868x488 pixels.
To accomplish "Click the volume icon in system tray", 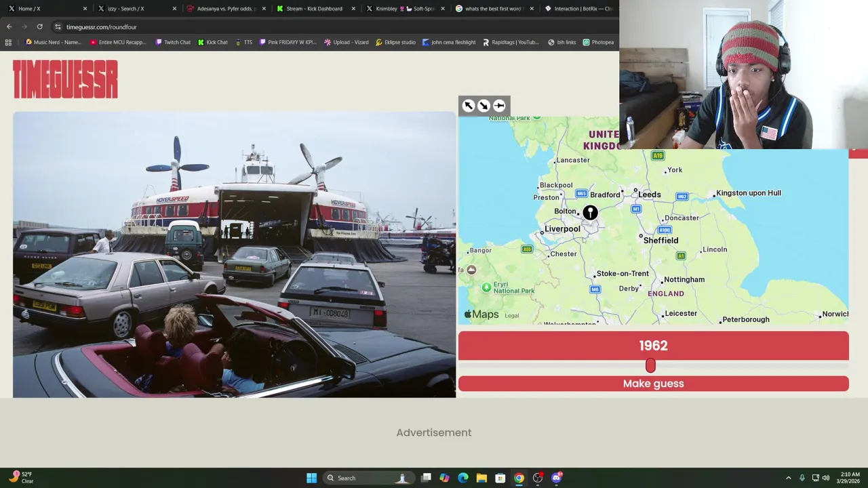I will point(826,478).
